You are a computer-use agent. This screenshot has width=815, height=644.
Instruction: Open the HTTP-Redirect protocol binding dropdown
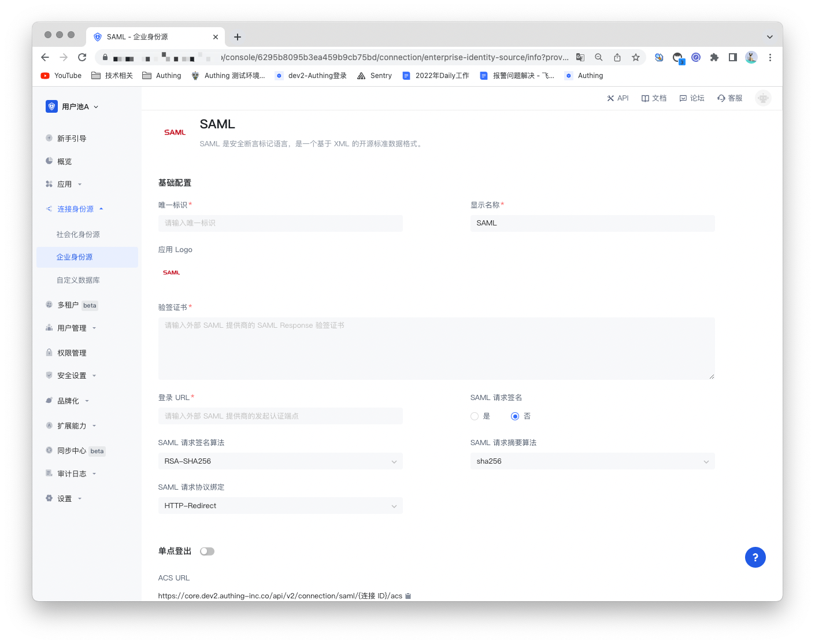(x=280, y=506)
